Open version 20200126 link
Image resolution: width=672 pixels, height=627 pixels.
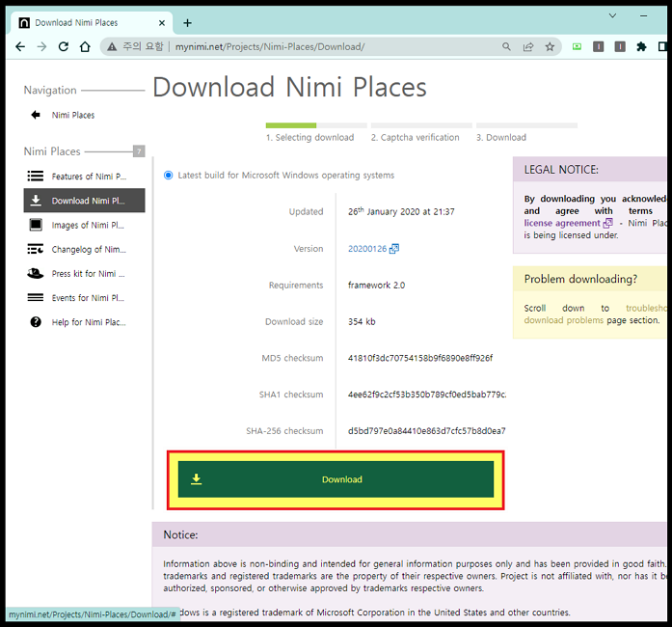[367, 249]
